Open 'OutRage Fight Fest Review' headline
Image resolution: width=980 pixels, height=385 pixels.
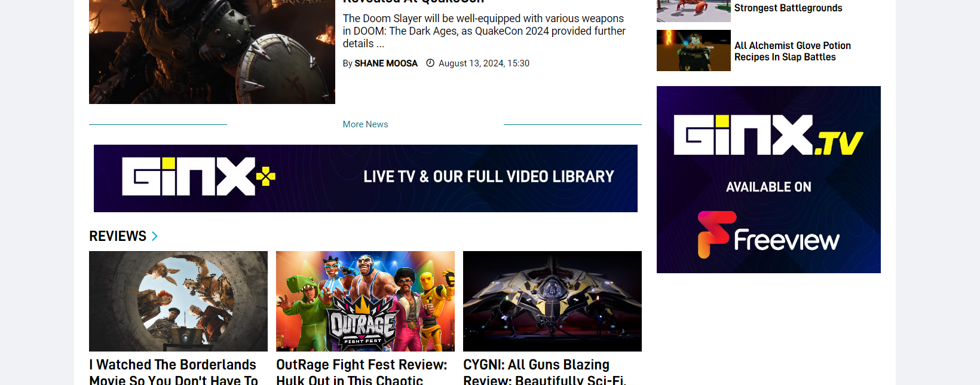tap(362, 372)
